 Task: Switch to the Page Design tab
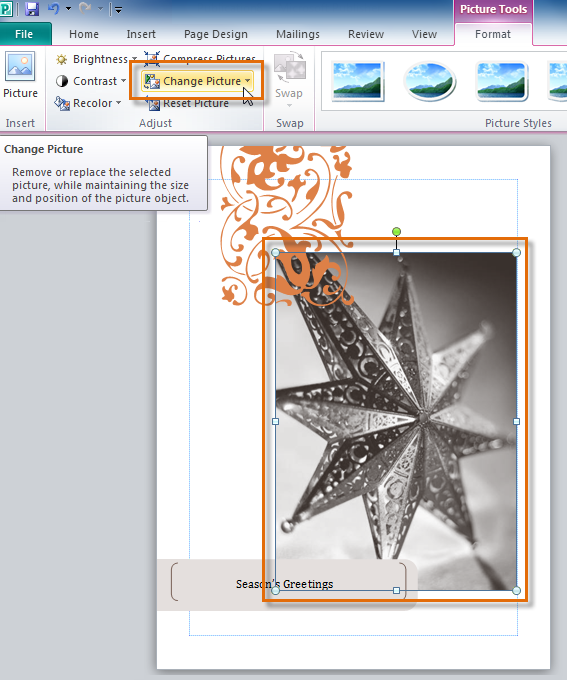(x=216, y=34)
